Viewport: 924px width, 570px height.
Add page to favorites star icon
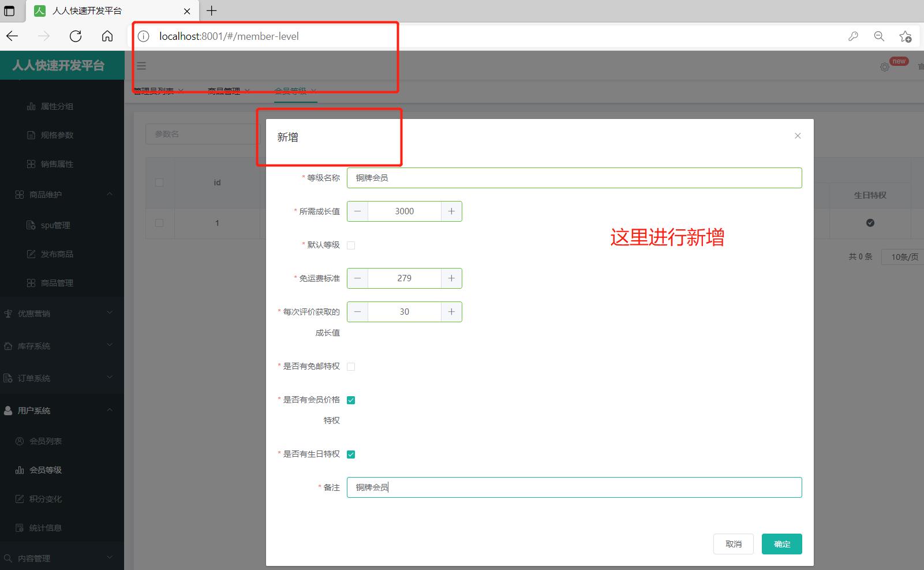906,36
